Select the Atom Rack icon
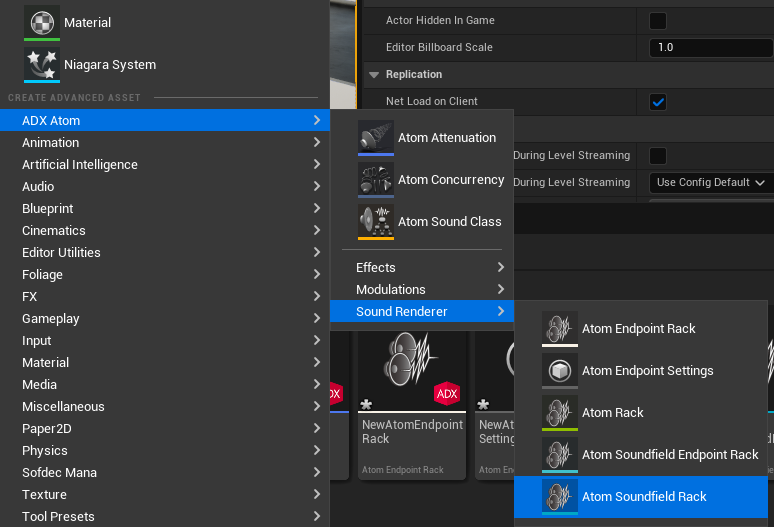This screenshot has height=527, width=774. click(x=560, y=412)
